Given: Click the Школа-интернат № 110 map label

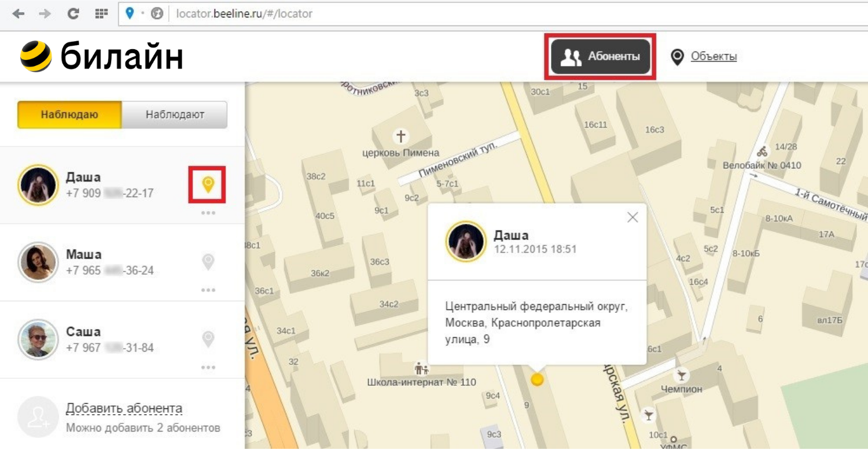Looking at the screenshot, I should pos(422,382).
